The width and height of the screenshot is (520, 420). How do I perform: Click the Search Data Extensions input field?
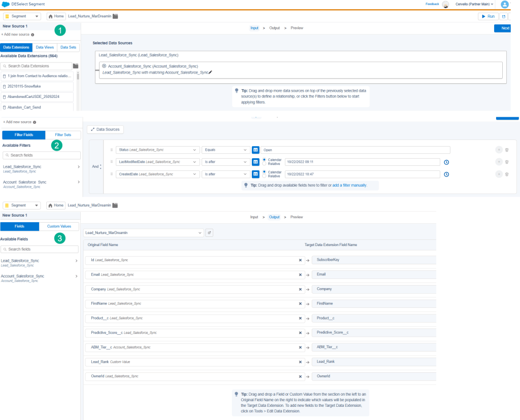pos(38,66)
